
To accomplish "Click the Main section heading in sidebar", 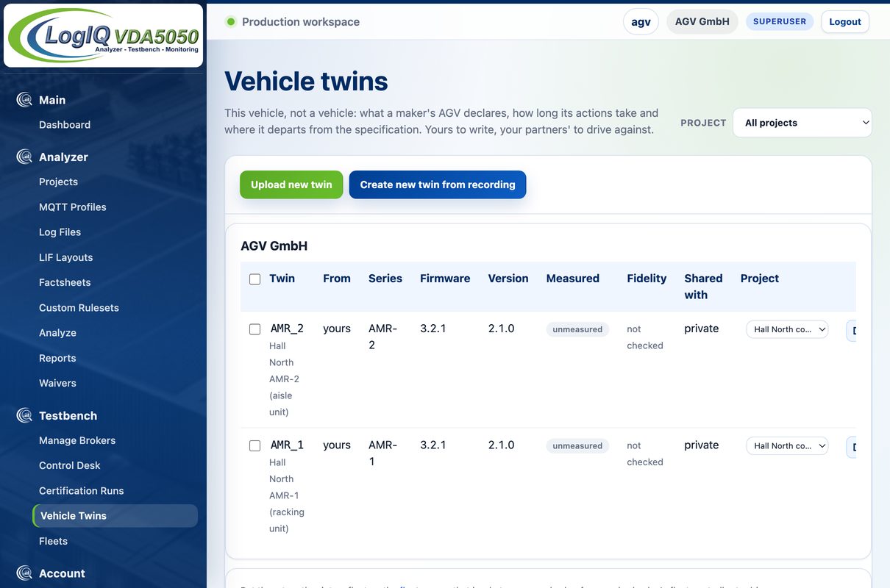I will 52,100.
